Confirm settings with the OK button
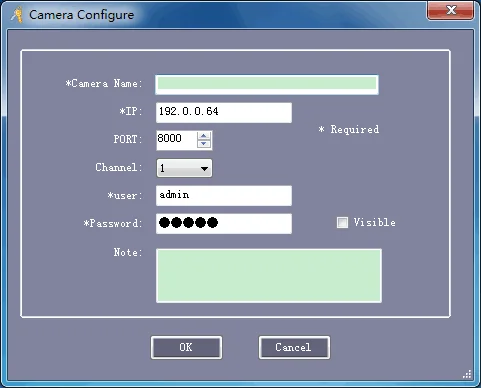 tap(186, 347)
